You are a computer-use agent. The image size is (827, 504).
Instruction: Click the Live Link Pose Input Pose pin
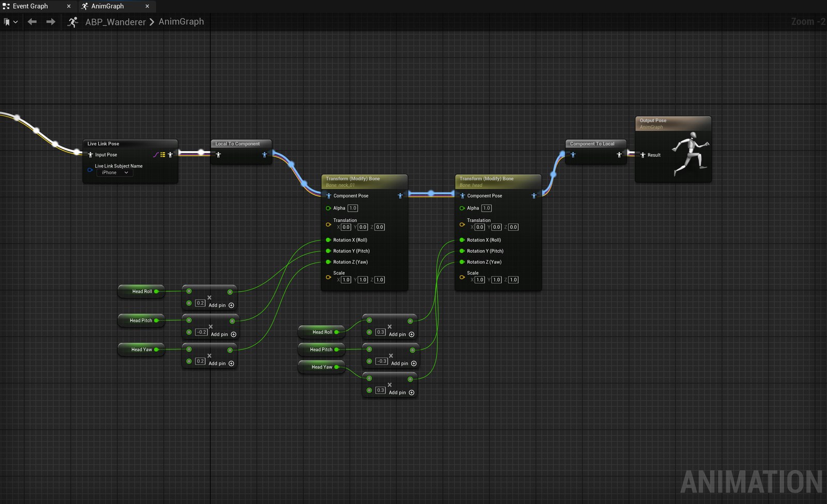90,155
